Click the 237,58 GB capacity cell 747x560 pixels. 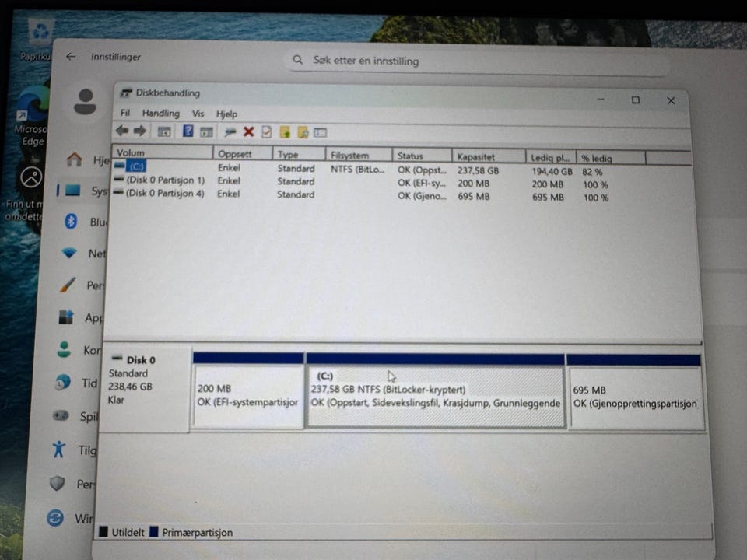click(x=479, y=170)
